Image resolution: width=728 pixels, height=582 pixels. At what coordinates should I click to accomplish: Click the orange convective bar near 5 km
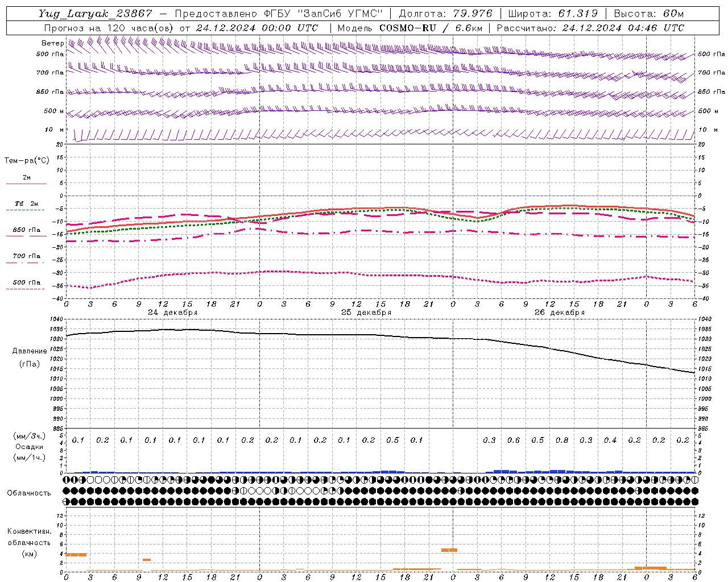pyautogui.click(x=449, y=550)
